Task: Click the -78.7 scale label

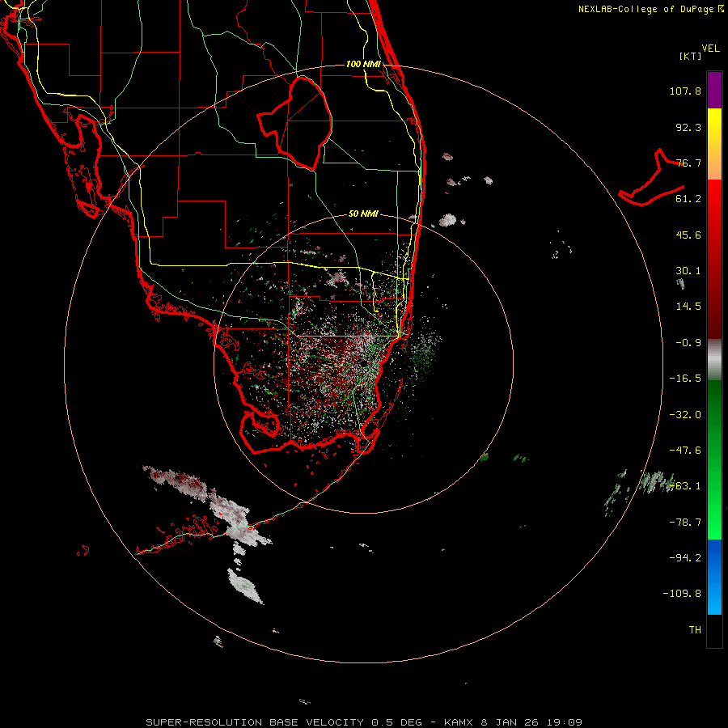Action: pos(685,523)
